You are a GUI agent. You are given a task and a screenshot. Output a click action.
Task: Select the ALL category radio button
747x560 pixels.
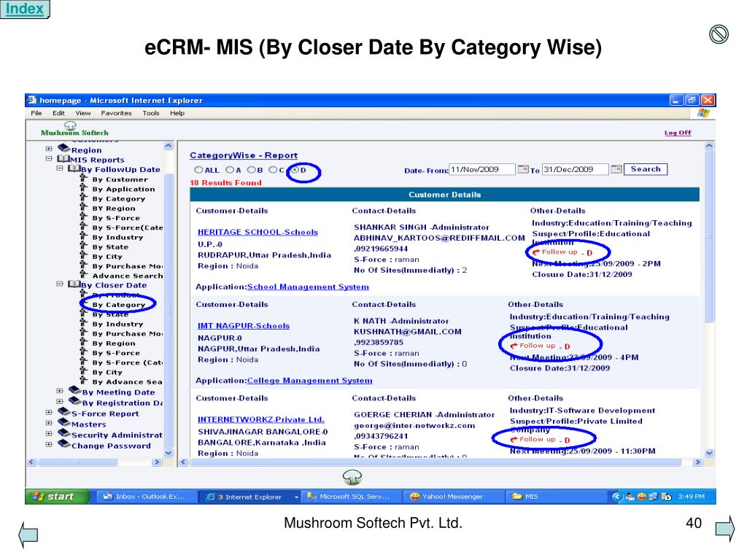point(198,170)
